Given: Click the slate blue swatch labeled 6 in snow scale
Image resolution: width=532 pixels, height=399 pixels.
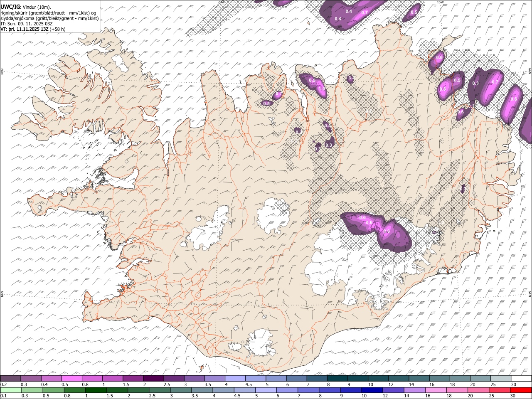Looking at the screenshot, I should coord(296,378).
